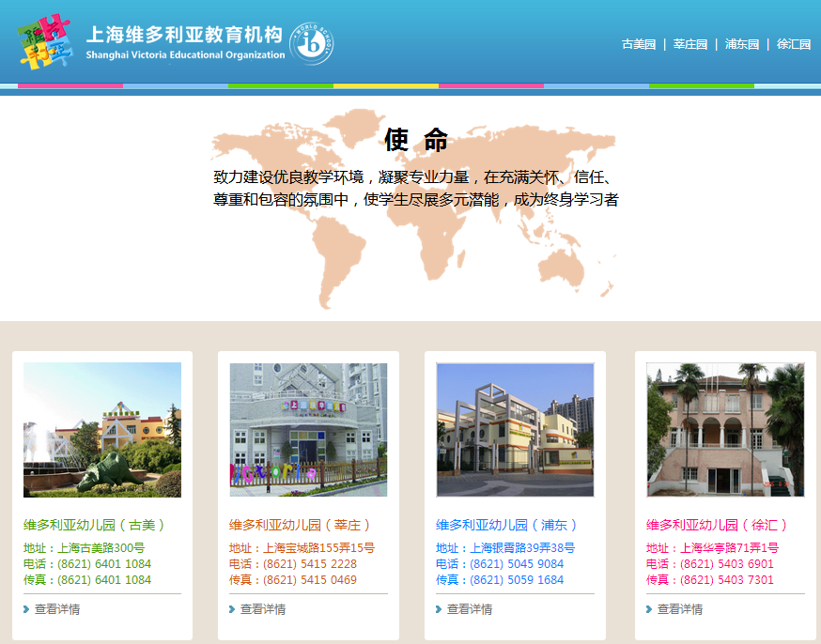This screenshot has width=821, height=644.
Task: View details (查看详情) for the Gumei kindergarten
Action: (57, 609)
